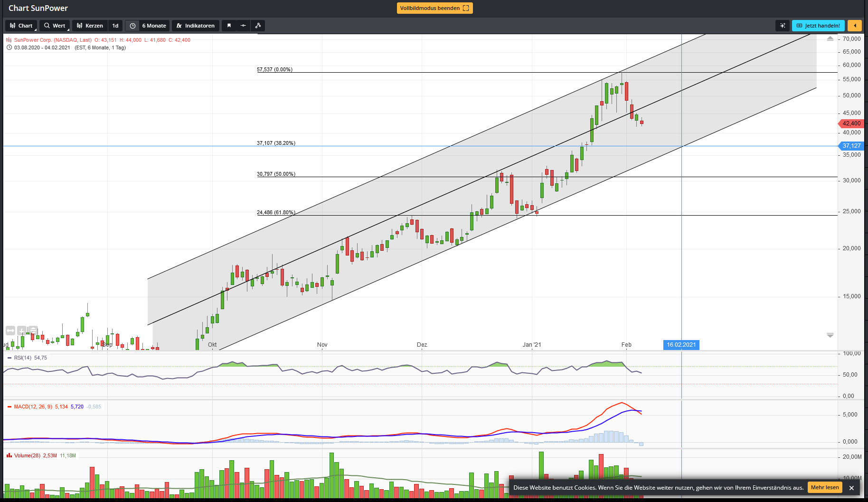Open the 6 Monate period selector
Screen dimensions: 868x502
pyautogui.click(x=154, y=26)
